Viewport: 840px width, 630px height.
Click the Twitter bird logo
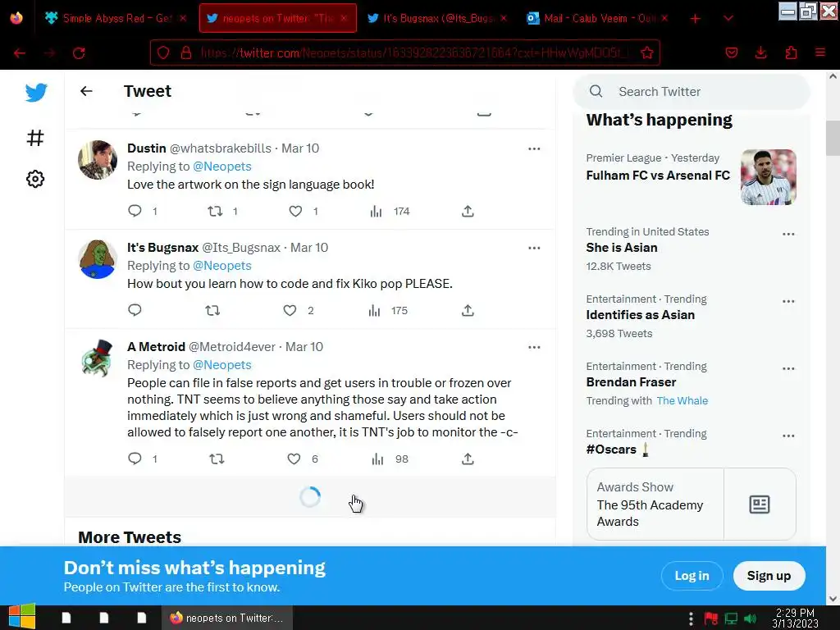tap(36, 92)
